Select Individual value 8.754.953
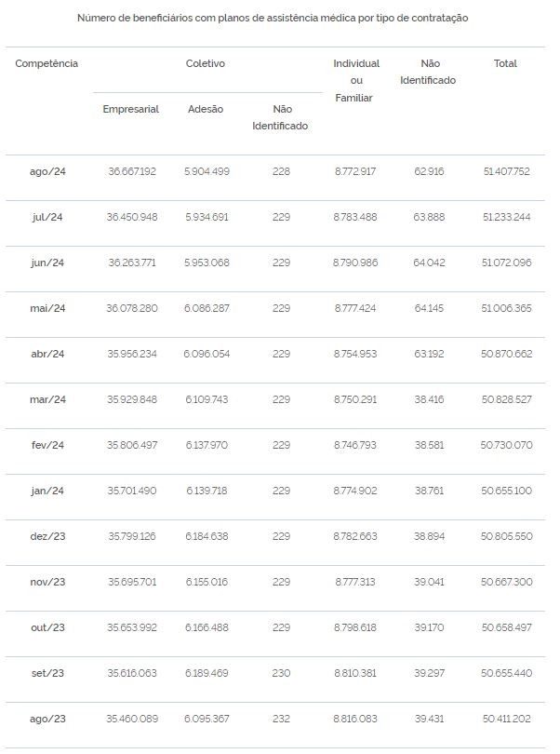Image resolution: width=560 pixels, height=754 pixels. coord(355,354)
